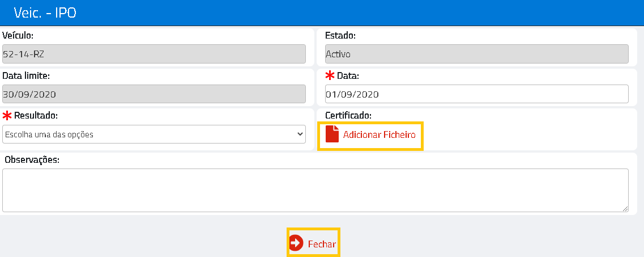Click the Observações label text

coord(32,159)
